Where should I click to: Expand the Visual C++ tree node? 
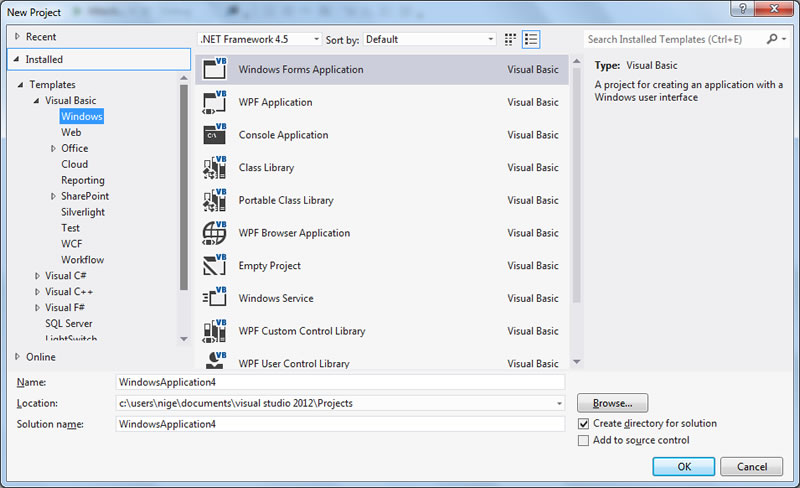click(37, 292)
